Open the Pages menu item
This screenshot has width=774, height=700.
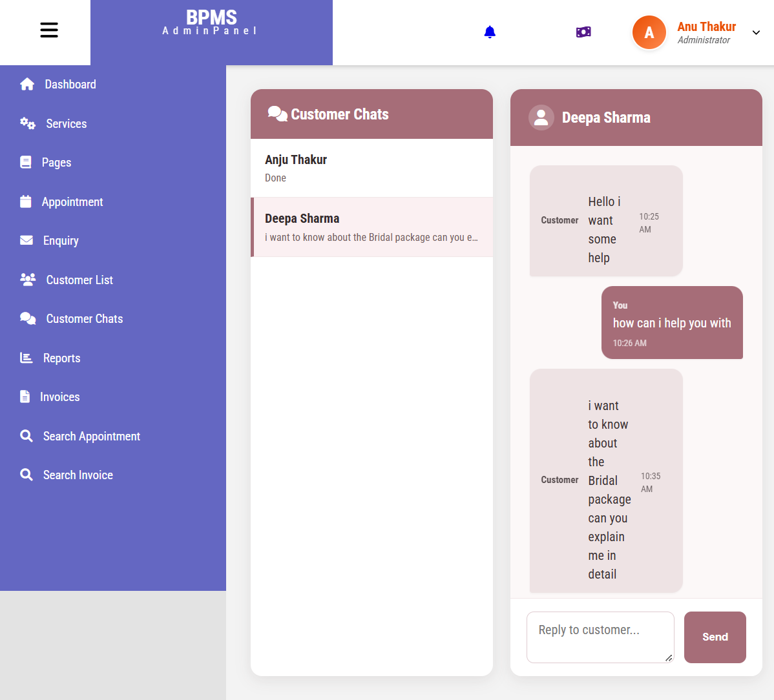56,162
